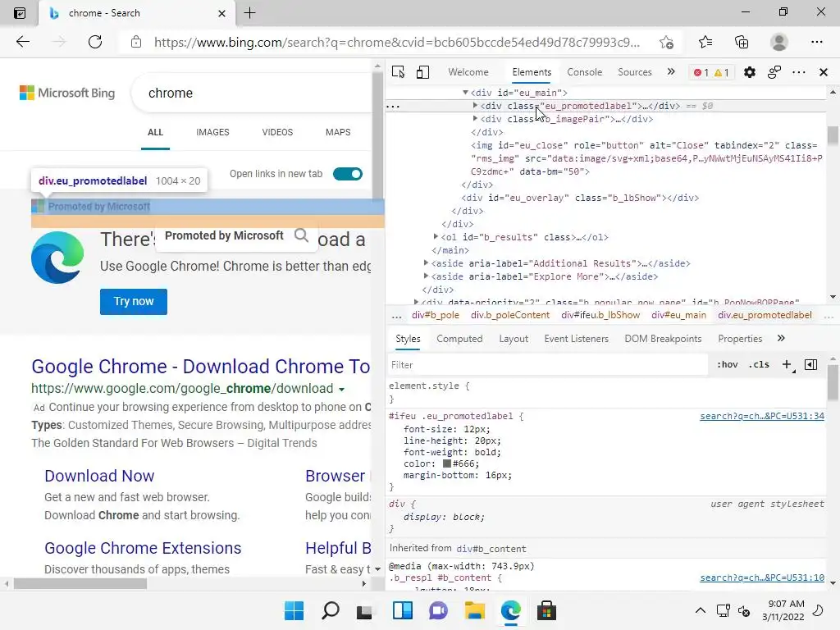Select Bing VIDEOS search tab
The width and height of the screenshot is (840, 630).
(277, 132)
